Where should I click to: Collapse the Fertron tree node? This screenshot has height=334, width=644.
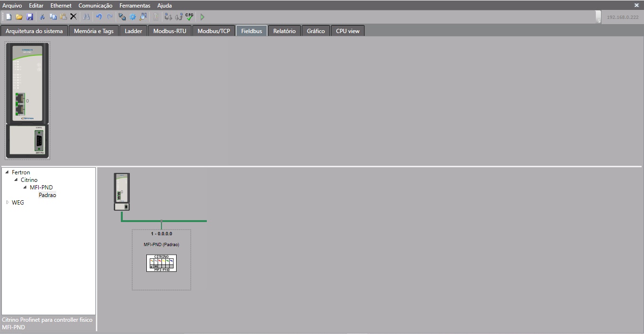tap(7, 172)
